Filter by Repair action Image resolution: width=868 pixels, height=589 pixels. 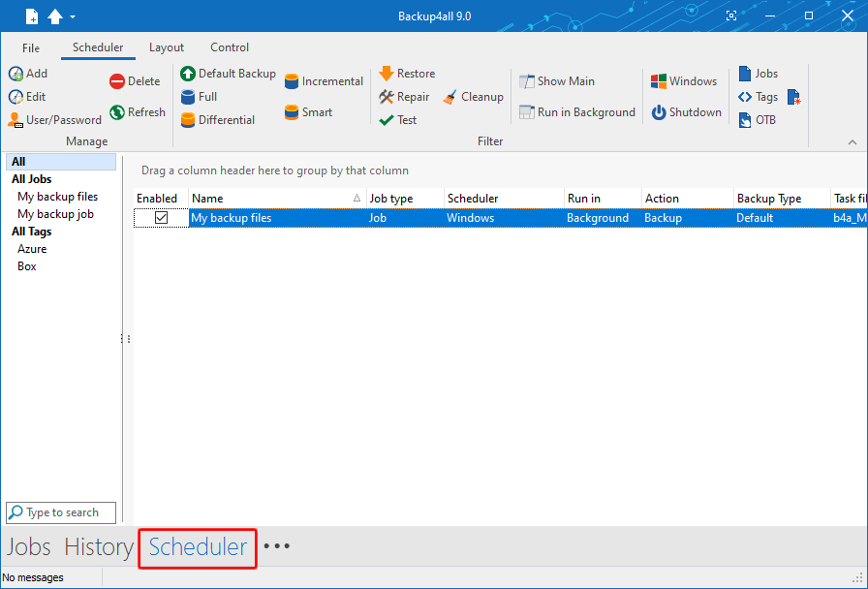click(404, 97)
